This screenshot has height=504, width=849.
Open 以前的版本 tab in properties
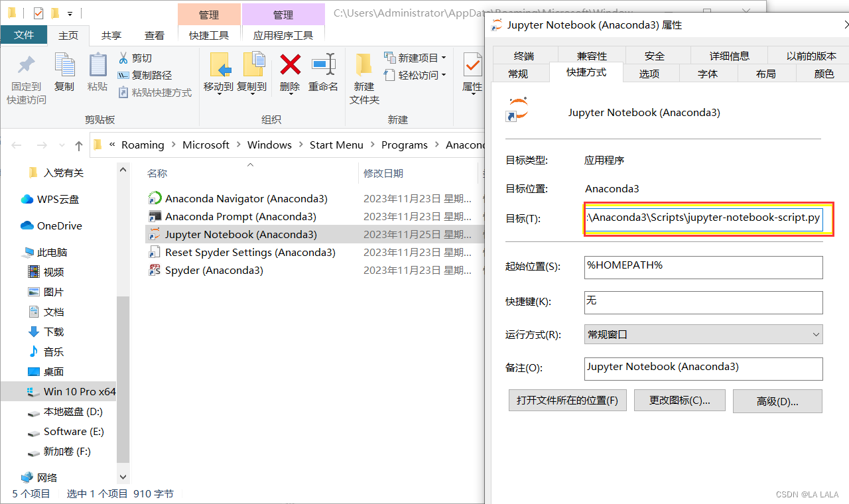point(811,56)
